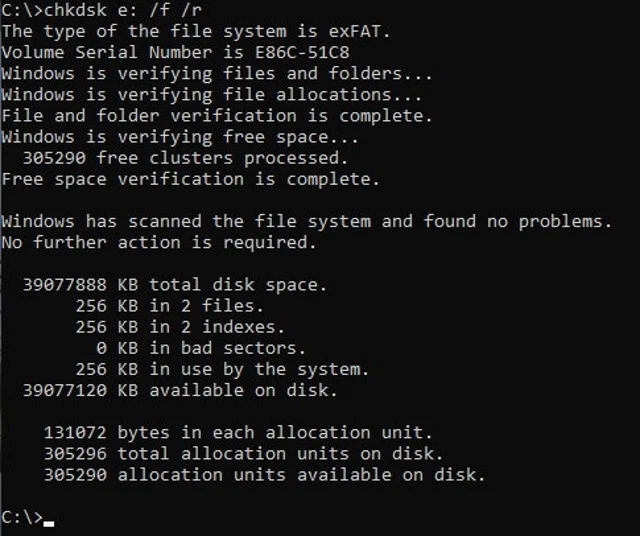Click the '256 KB in 2 files' line
The width and height of the screenshot is (640, 536).
[169, 306]
